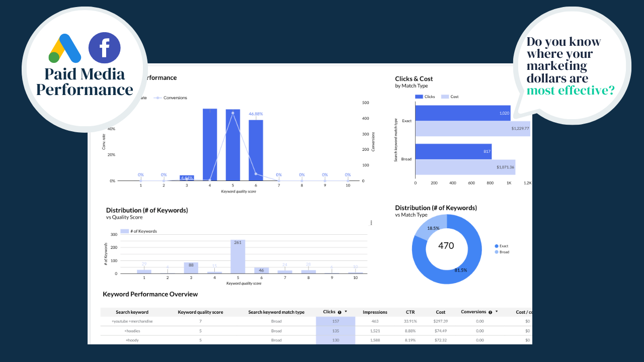Click the 157 clicks cell

pos(336,321)
